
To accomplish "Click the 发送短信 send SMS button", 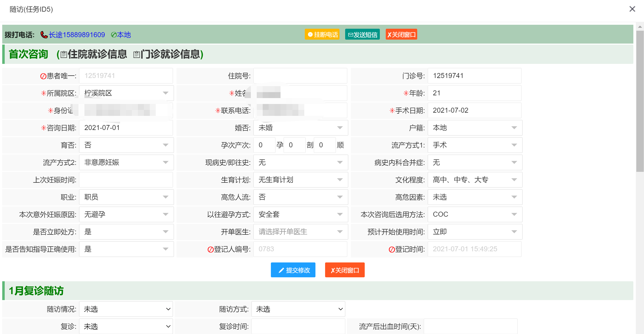I will [x=362, y=34].
